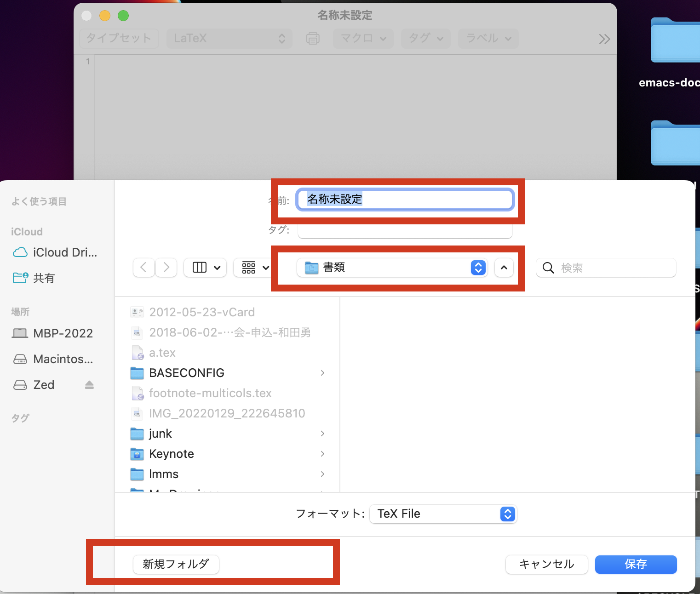Select MBP-2022 in sidebar
Image resolution: width=700 pixels, height=594 pixels.
[x=53, y=333]
